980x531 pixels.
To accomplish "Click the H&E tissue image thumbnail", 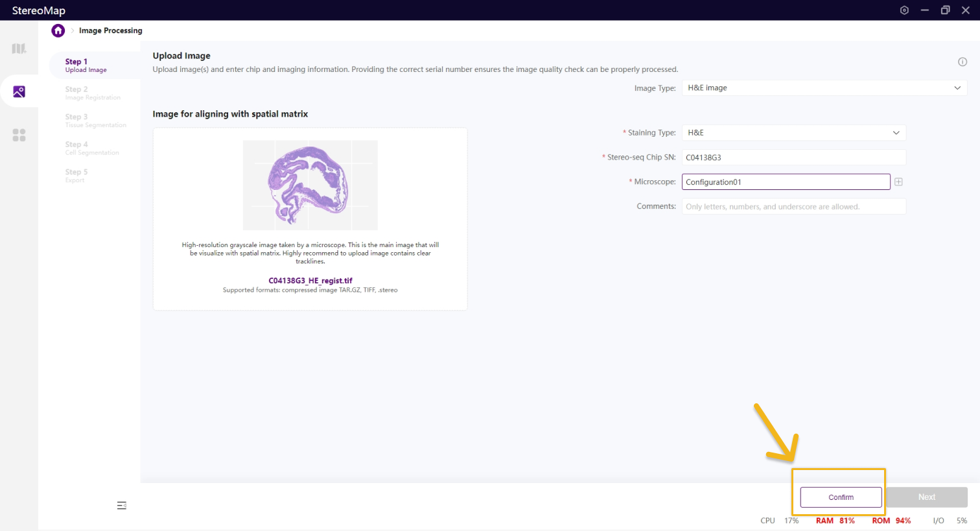I will tap(310, 185).
